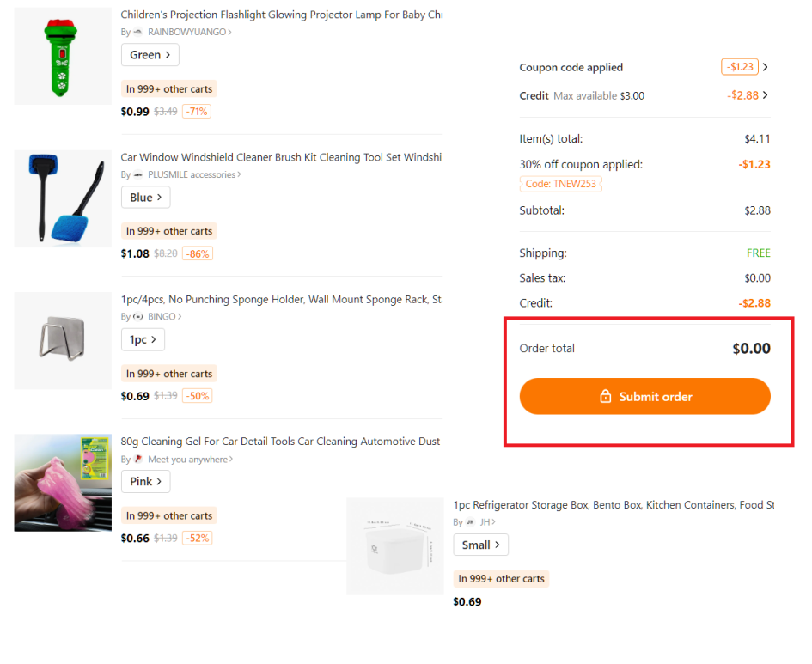Screen dimensions: 812x664
Task: Click the BINGO seller logo icon
Action: coord(138,317)
